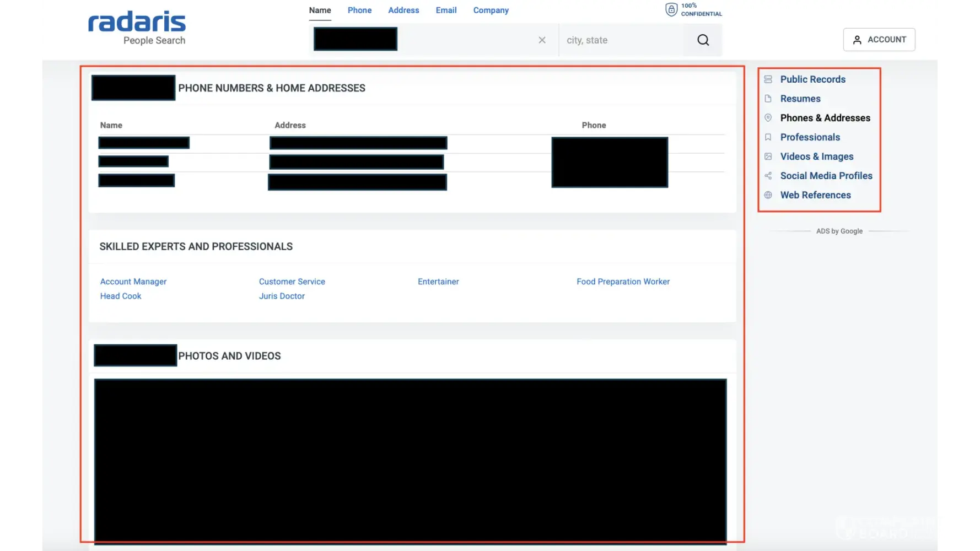Click the Social Media Profiles share icon
The height and width of the screenshot is (551, 980).
pyautogui.click(x=768, y=176)
